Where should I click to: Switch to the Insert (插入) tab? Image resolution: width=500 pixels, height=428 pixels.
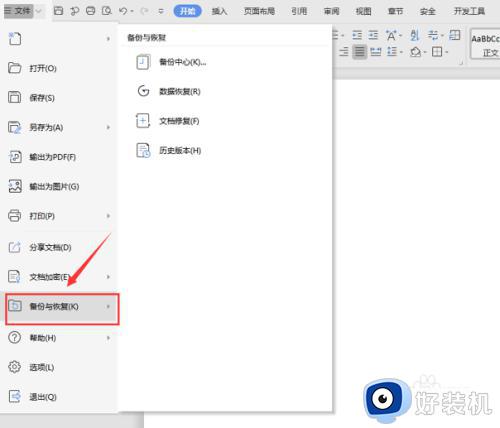click(219, 11)
